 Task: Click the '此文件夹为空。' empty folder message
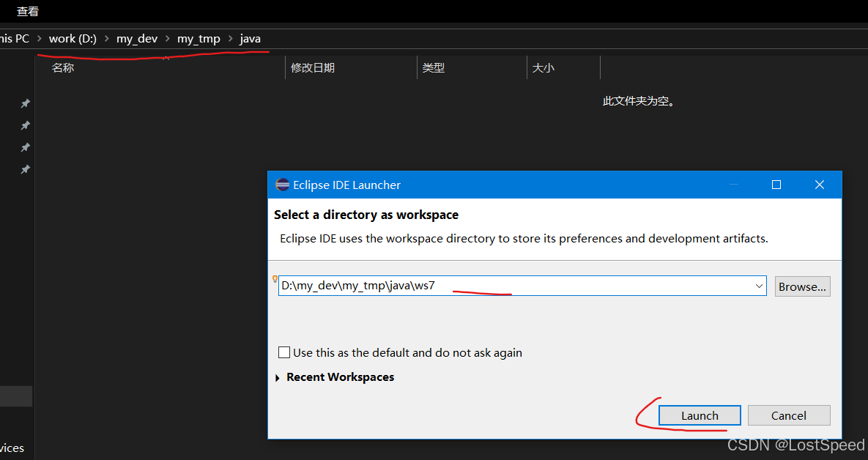639,101
